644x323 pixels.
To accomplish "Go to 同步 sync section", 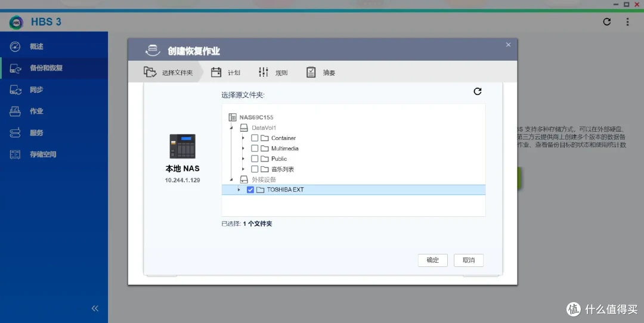I will tap(54, 89).
